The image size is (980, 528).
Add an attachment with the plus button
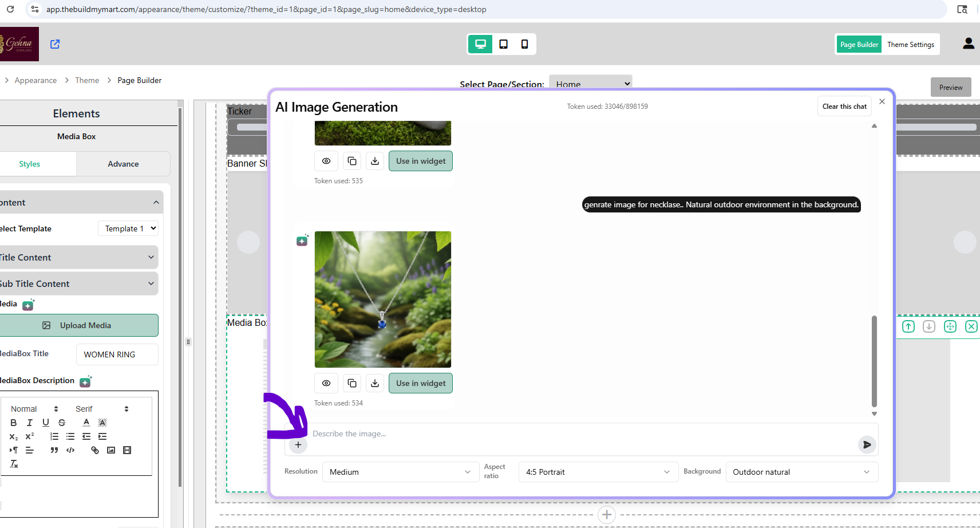tap(298, 444)
